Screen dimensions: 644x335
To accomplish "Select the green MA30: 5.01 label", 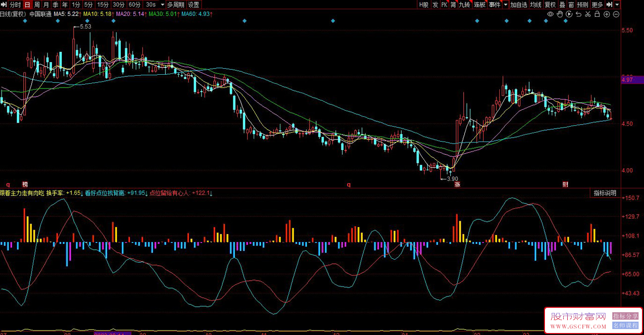I will pyautogui.click(x=164, y=14).
